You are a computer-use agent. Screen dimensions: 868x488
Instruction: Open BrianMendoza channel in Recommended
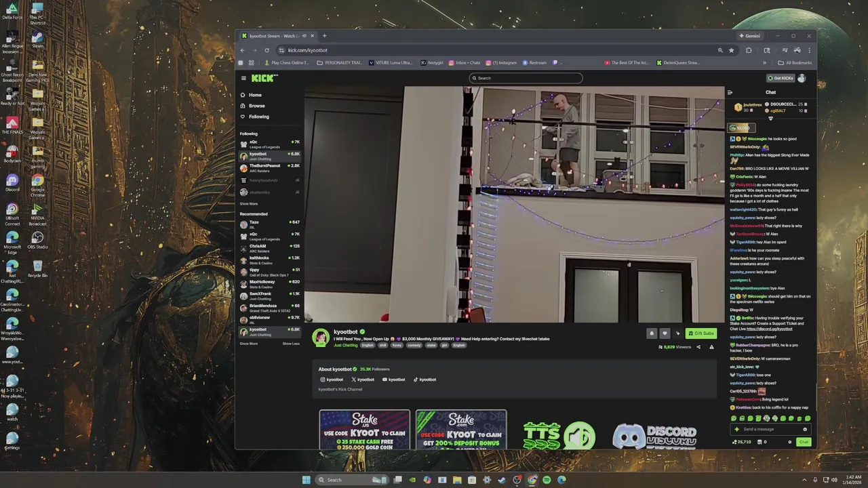269,308
